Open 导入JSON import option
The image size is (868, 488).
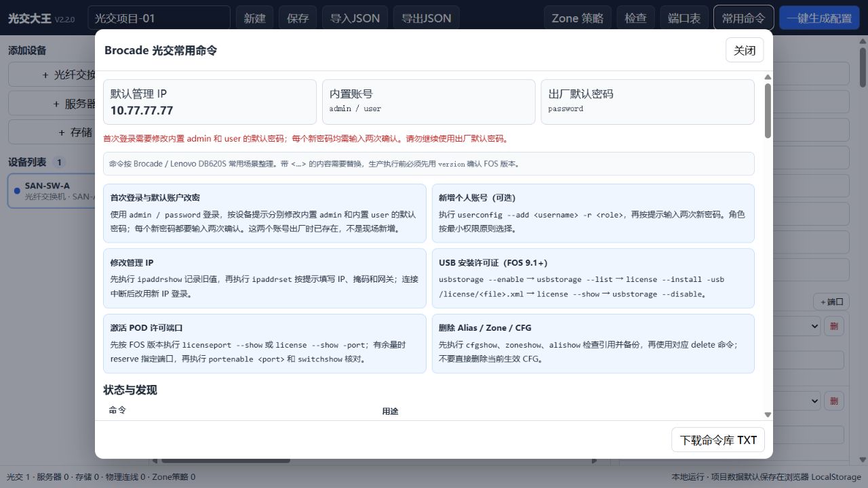(355, 18)
